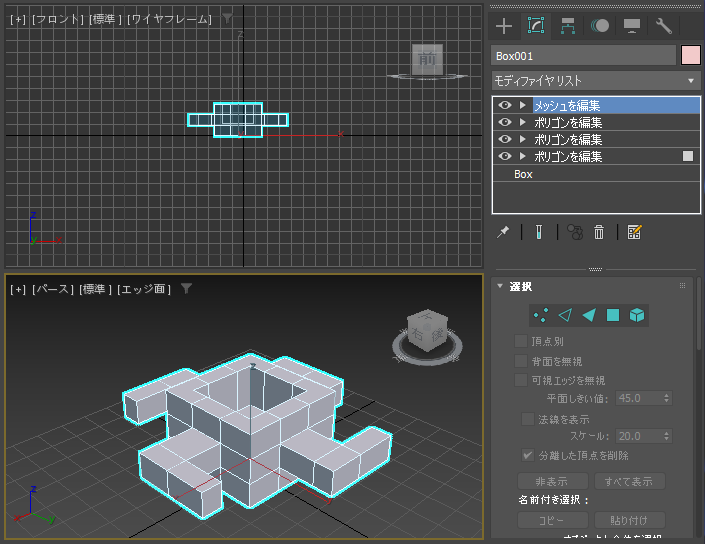This screenshot has width=705, height=544.
Task: Enable 法線を表示 checkbox
Action: (528, 419)
